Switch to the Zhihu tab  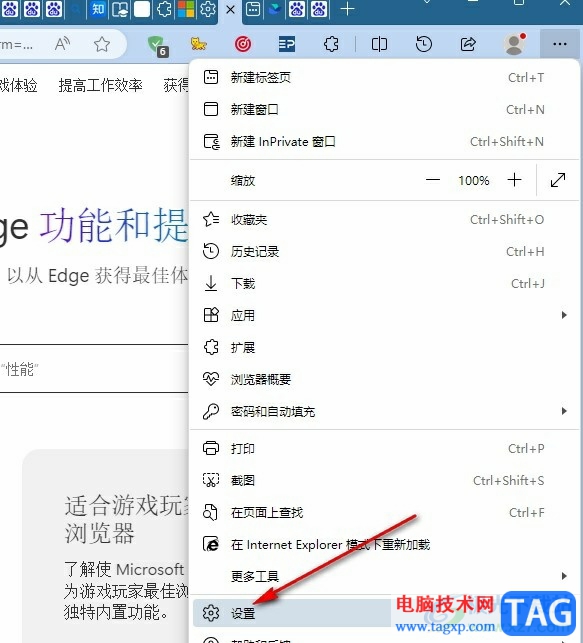coord(98,9)
